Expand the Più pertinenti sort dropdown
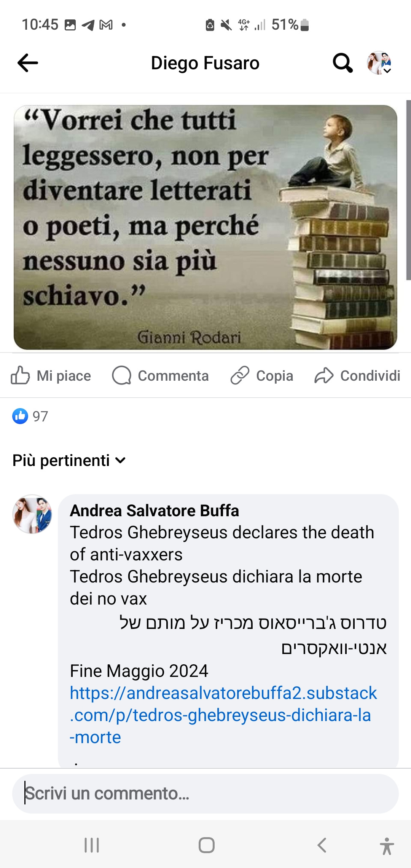Image resolution: width=411 pixels, height=868 pixels. tap(69, 460)
